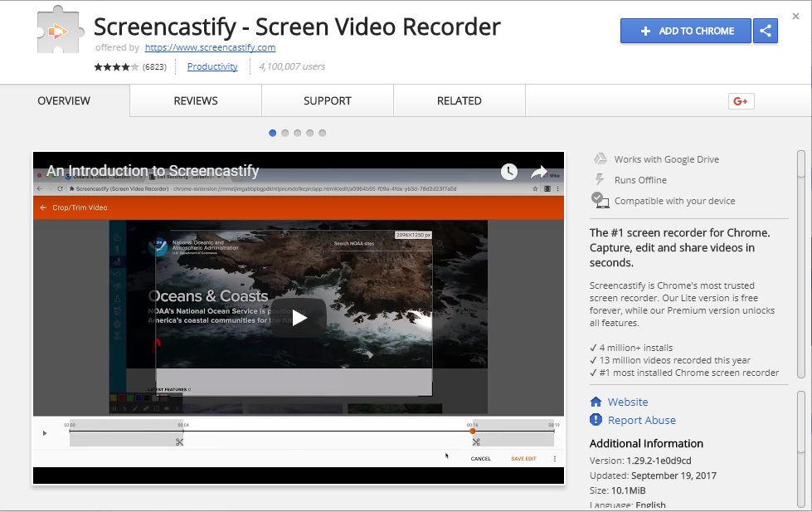Click the Compatible with your device icon

pyautogui.click(x=600, y=200)
